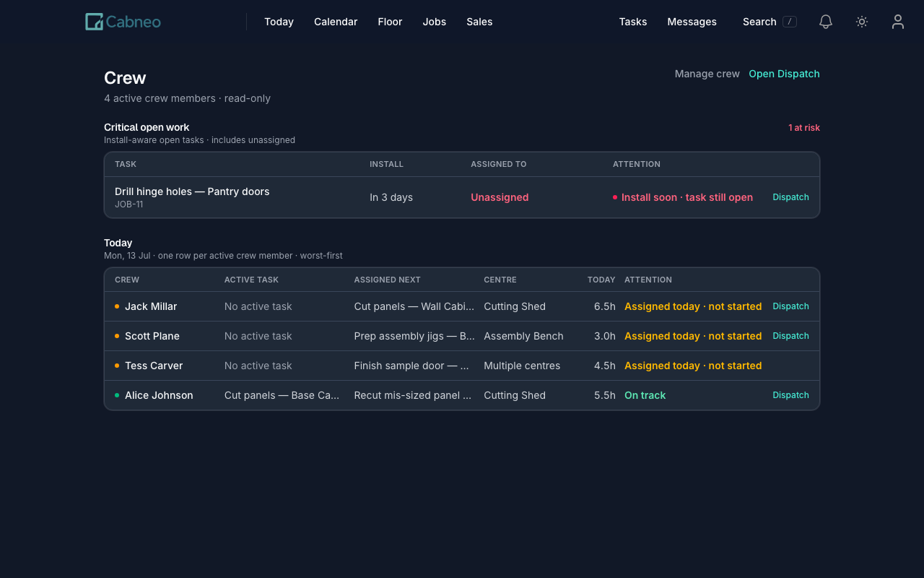Click the orange status dot beside Scott Plane
924x578 pixels.
117,336
